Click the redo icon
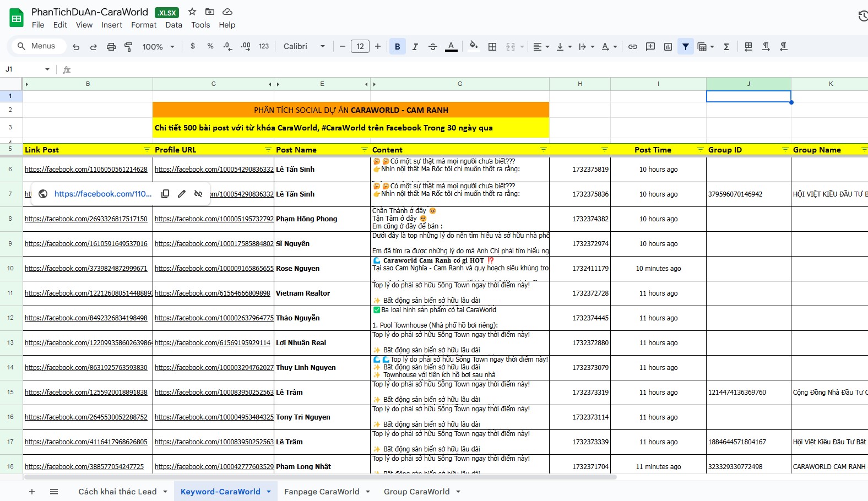Screen dimensions: 868x501 pyautogui.click(x=94, y=47)
